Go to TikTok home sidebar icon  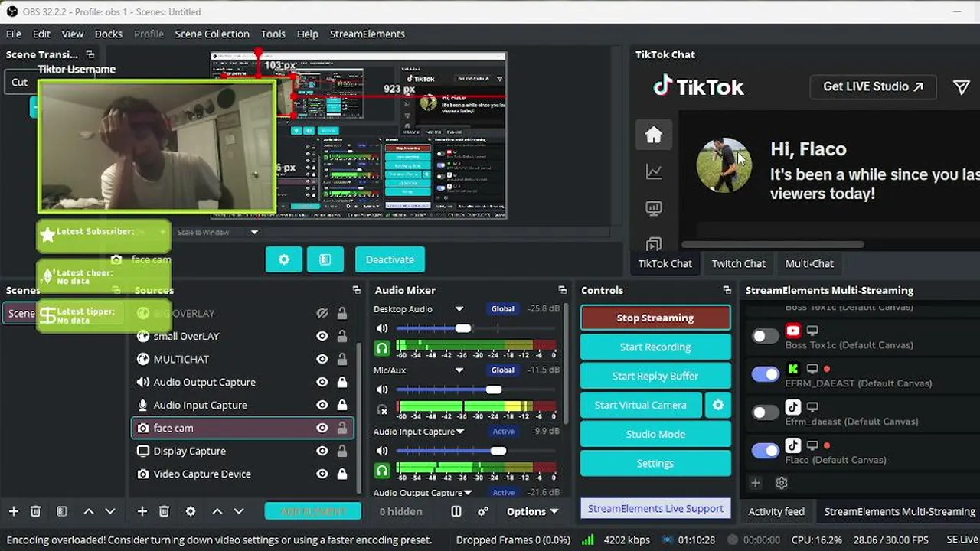click(x=654, y=135)
